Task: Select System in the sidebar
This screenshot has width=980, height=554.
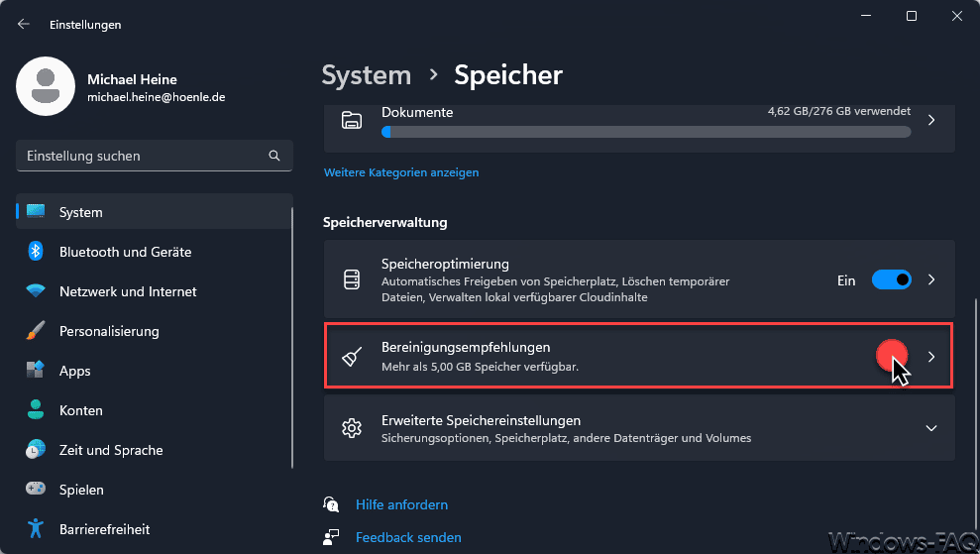Action: tap(155, 212)
